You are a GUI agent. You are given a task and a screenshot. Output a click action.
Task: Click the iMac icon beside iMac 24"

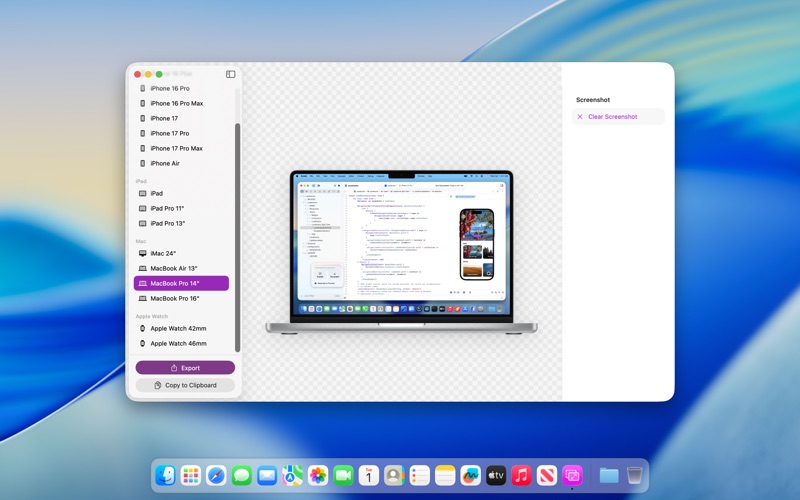point(142,254)
